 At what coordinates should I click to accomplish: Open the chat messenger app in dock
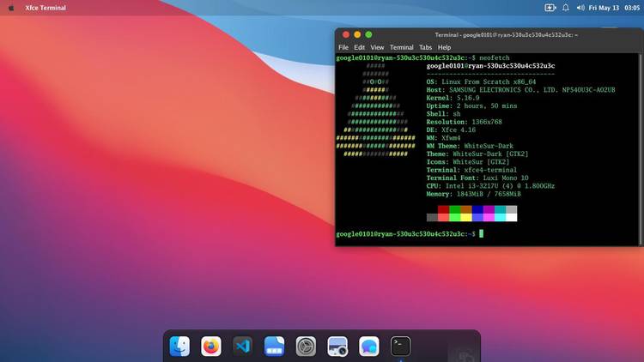(x=369, y=346)
